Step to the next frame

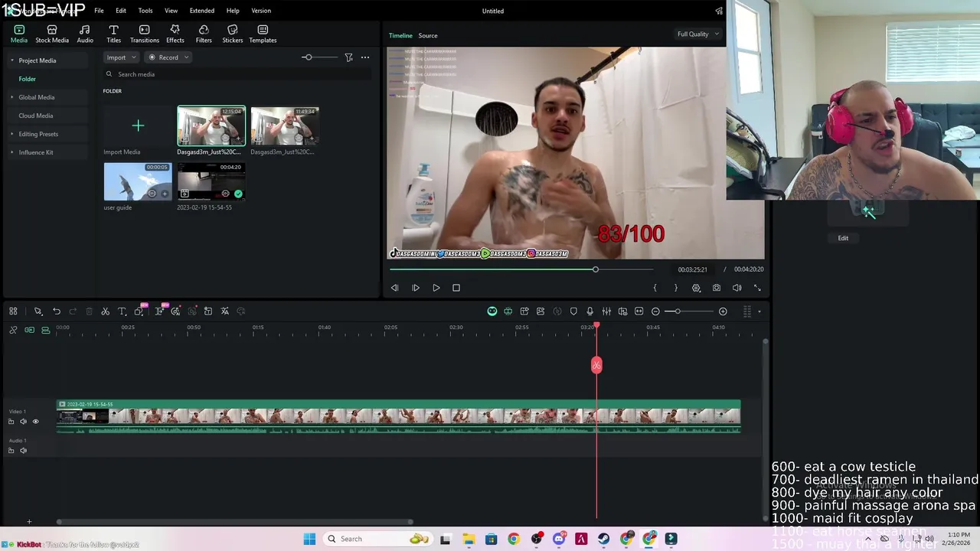(x=416, y=288)
